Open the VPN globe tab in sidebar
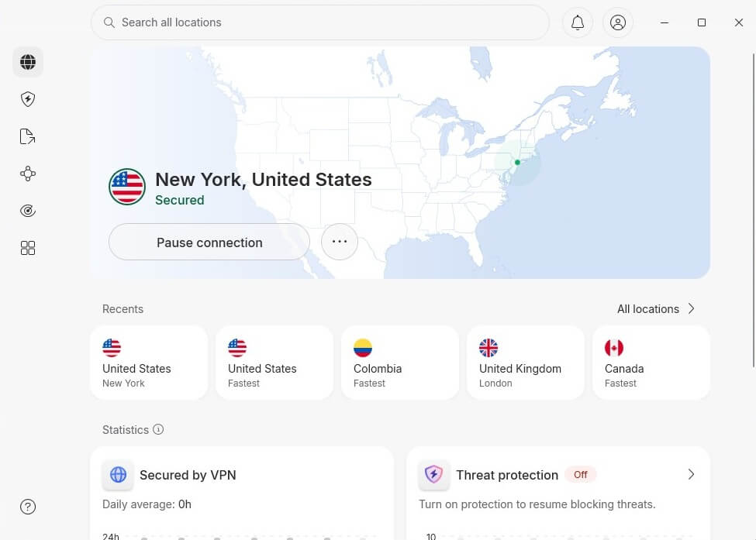The image size is (756, 540). point(28,62)
